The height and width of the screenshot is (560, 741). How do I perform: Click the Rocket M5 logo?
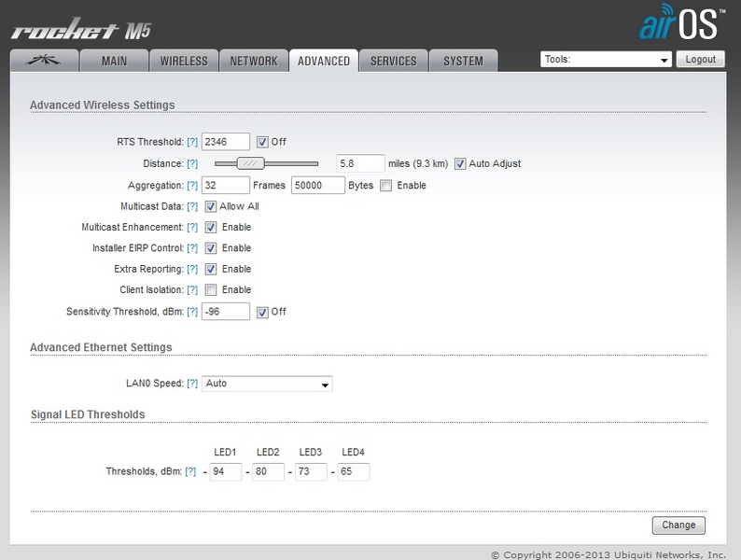click(x=81, y=29)
